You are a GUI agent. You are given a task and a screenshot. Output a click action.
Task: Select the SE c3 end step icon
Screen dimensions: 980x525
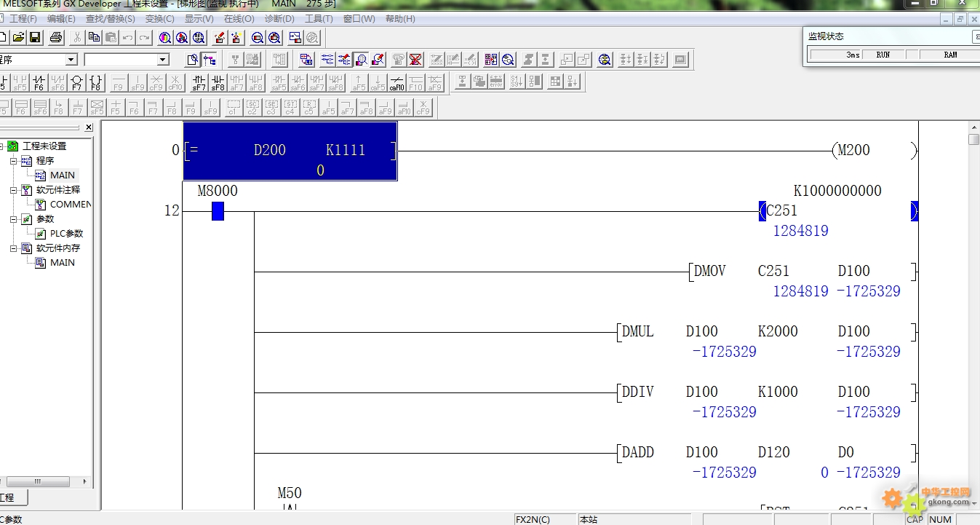(x=271, y=108)
